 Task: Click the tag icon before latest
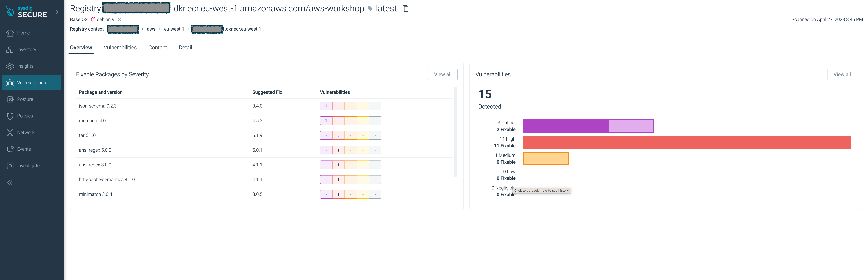(370, 9)
